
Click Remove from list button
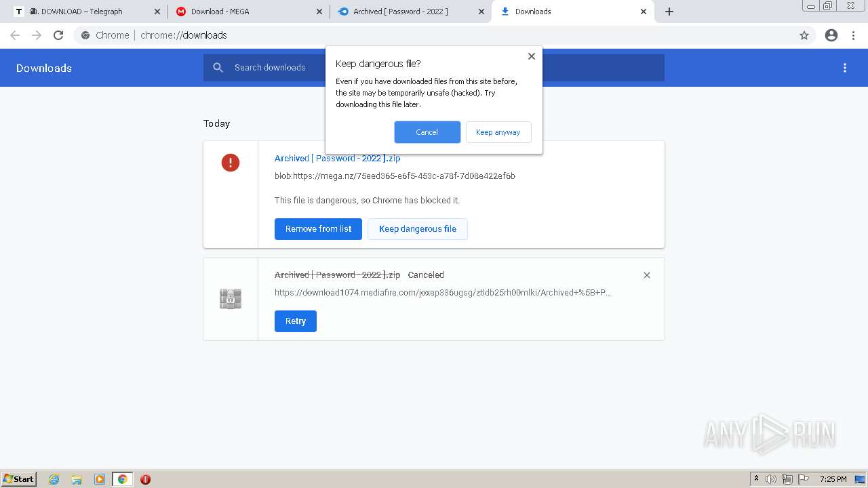point(318,229)
